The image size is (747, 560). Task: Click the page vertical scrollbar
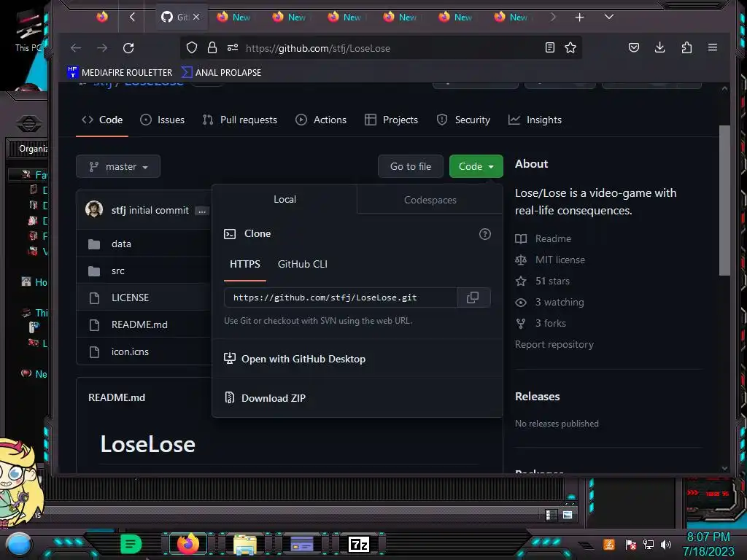[x=724, y=200]
